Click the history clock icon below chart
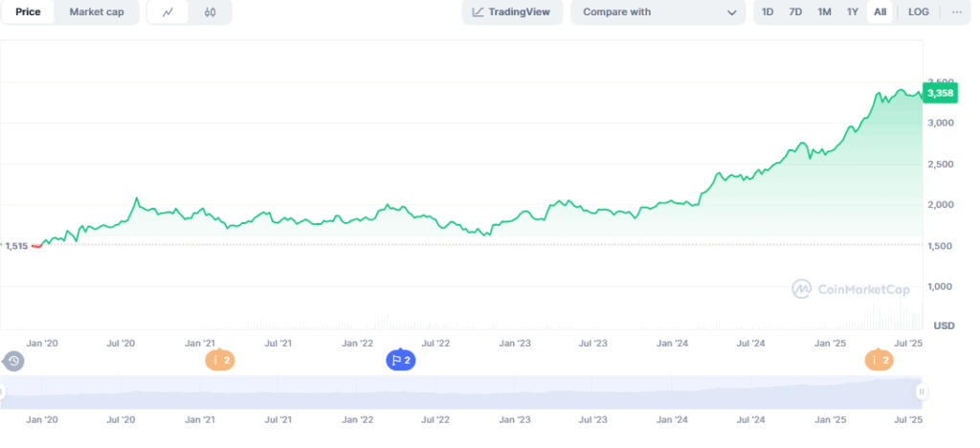 (x=13, y=361)
